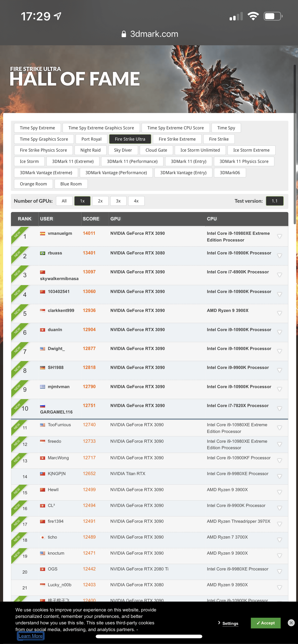Click the page scrollbar thumb
This screenshot has width=298, height=644.
tap(294, 144)
